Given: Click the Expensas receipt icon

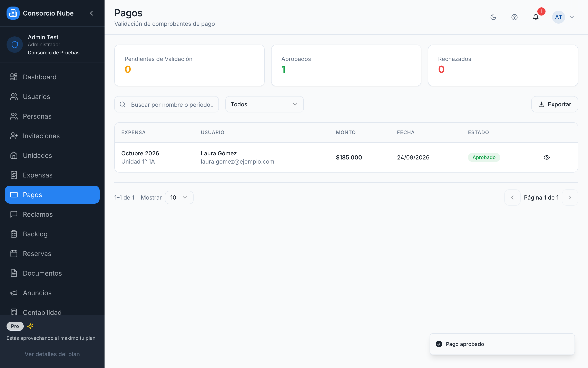Looking at the screenshot, I should (14, 175).
